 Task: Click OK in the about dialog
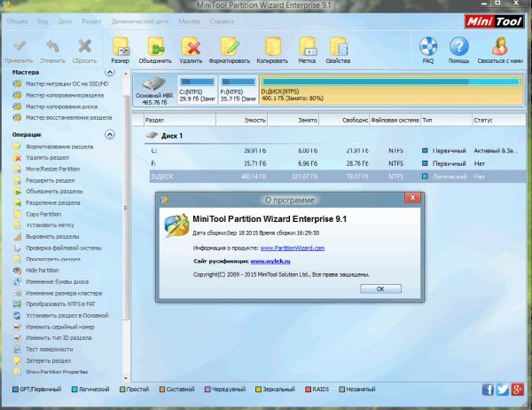[380, 288]
